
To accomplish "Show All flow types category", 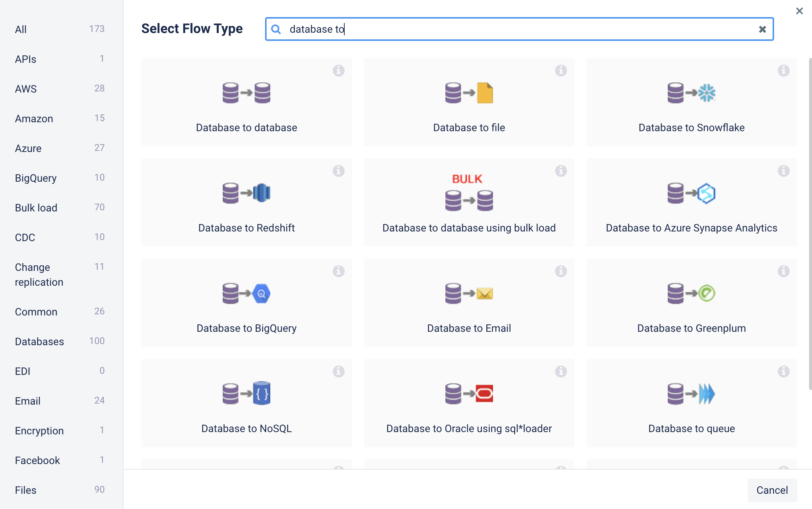I will [21, 29].
